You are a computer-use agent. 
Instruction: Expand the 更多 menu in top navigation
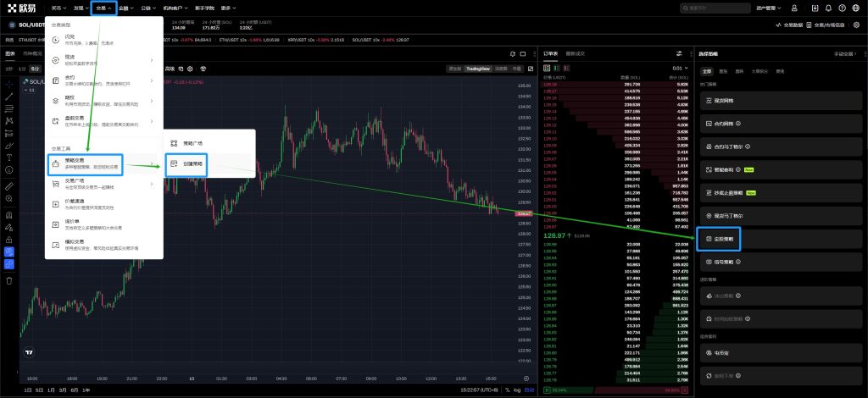click(228, 8)
